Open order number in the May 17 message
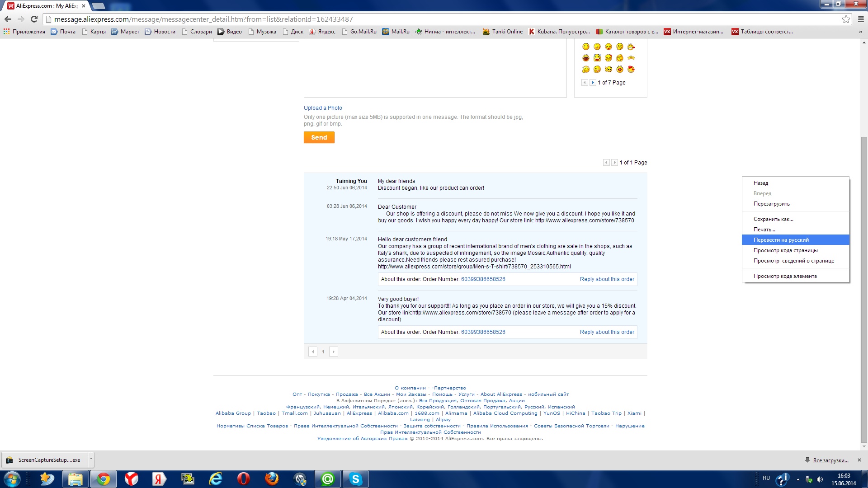This screenshot has height=488, width=868. 483,279
